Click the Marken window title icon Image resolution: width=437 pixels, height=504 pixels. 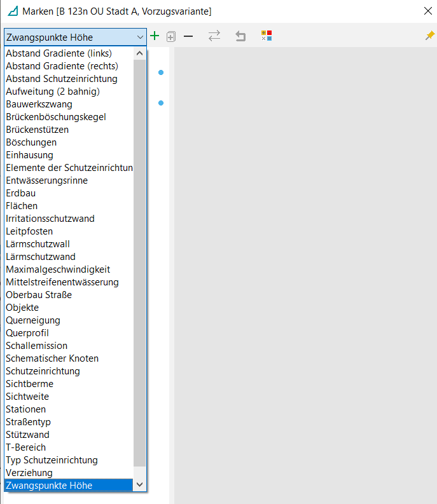(x=11, y=11)
